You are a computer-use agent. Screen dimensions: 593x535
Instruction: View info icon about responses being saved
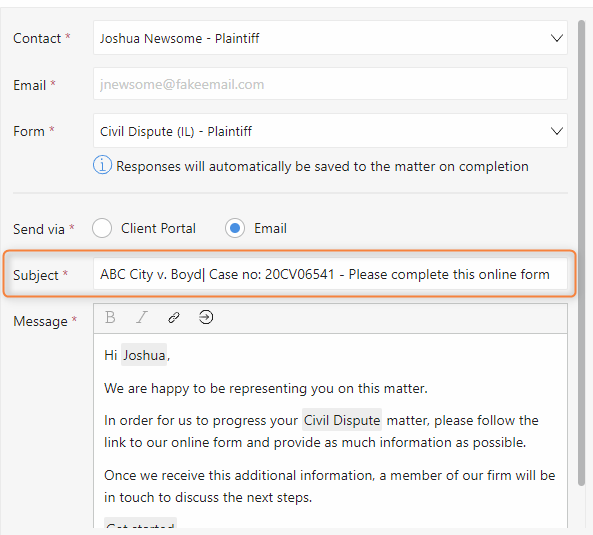point(102,165)
